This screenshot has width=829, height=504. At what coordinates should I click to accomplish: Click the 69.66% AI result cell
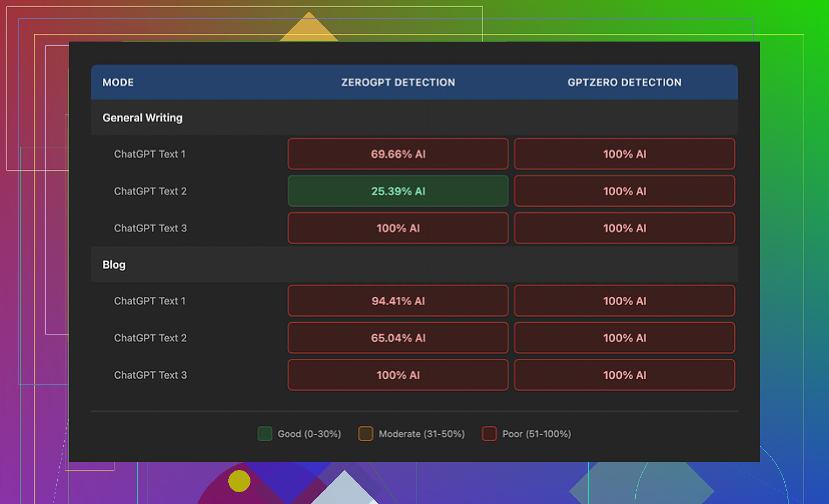(x=398, y=154)
